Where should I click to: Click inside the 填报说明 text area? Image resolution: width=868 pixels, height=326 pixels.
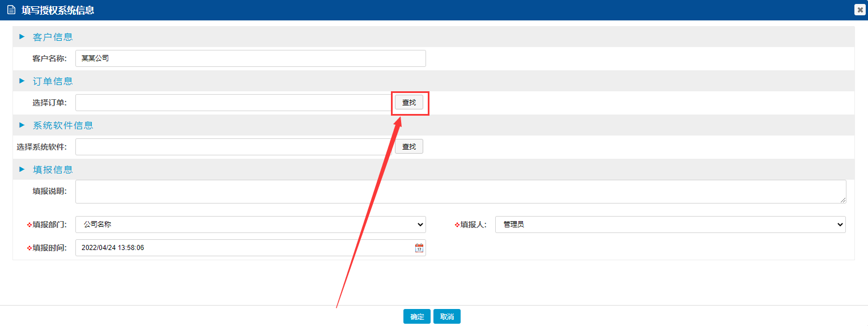tap(460, 192)
